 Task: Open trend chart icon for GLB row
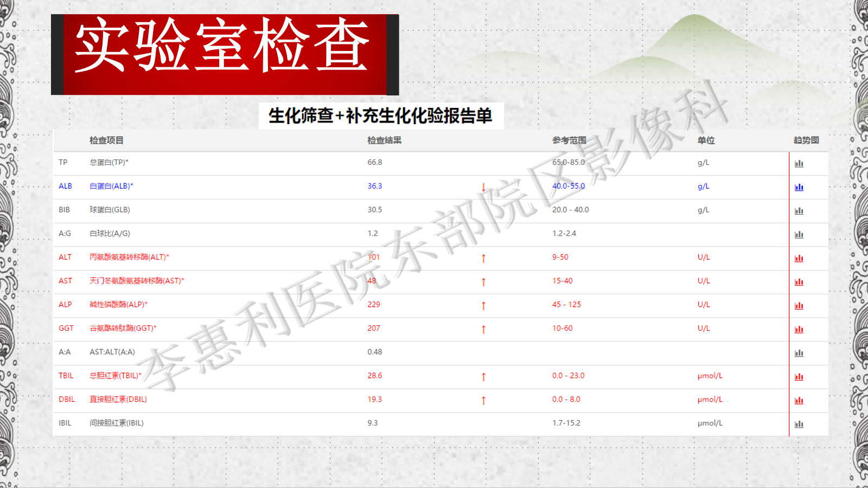[799, 211]
